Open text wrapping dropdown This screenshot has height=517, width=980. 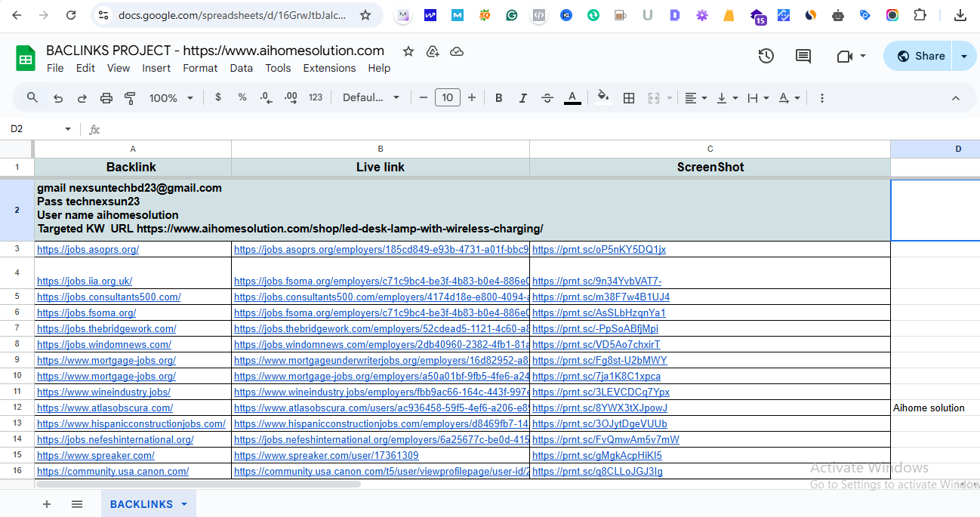coord(757,98)
